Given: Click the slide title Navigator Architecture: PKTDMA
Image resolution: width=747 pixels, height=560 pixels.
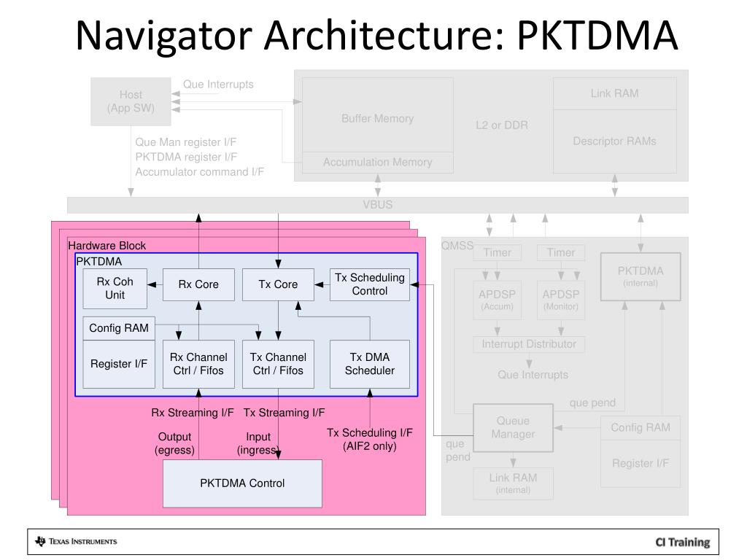Looking at the screenshot, I should 376,35.
